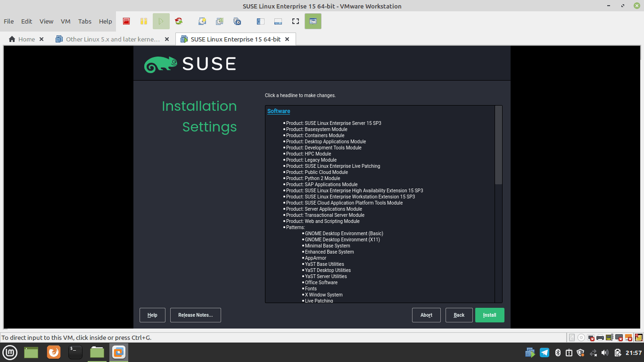The width and height of the screenshot is (644, 362).
Task: Click the installer Help button
Action: coord(152,315)
